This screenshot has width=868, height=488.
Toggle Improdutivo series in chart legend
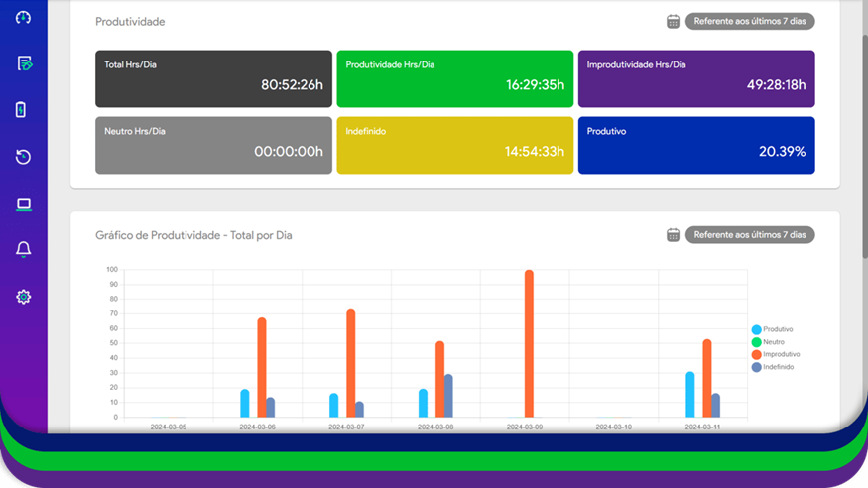[x=781, y=354]
